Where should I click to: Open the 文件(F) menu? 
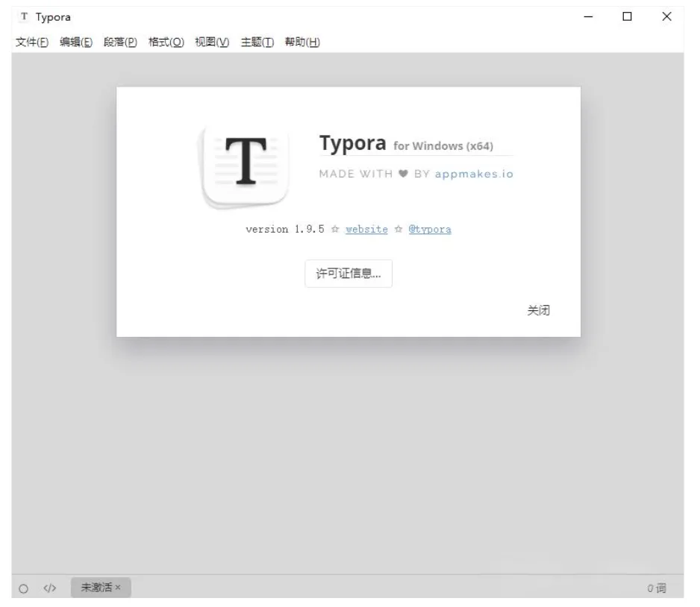point(31,42)
